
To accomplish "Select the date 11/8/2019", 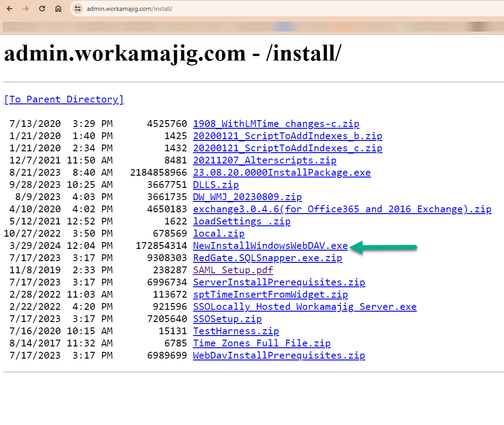I will coord(35,271).
